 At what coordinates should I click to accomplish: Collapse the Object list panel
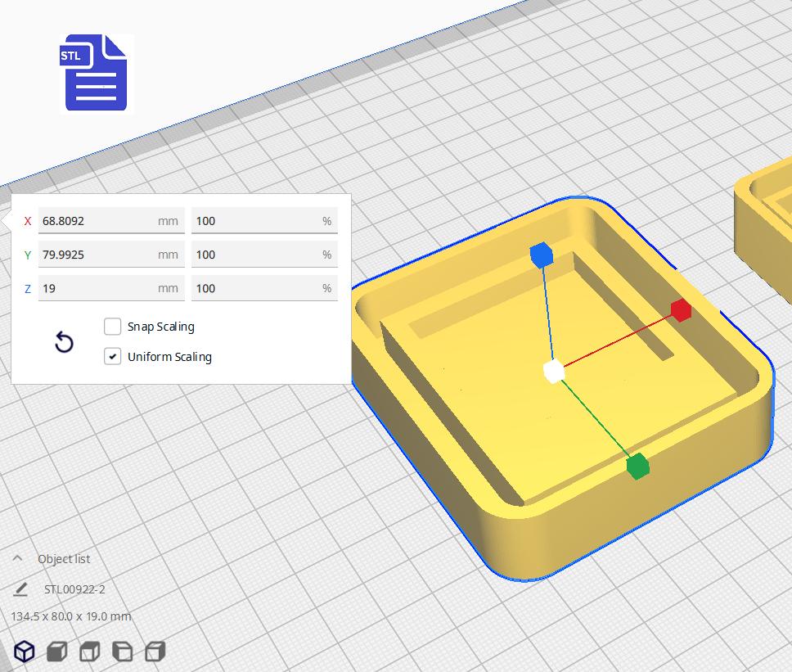(18, 558)
